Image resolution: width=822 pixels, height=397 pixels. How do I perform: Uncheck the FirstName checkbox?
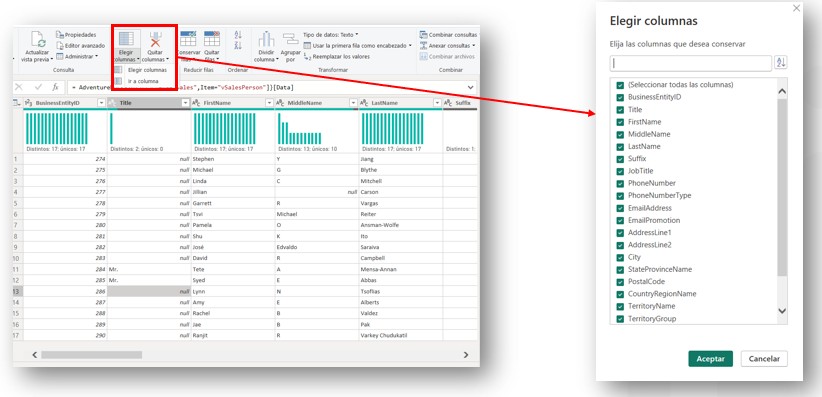tap(620, 122)
